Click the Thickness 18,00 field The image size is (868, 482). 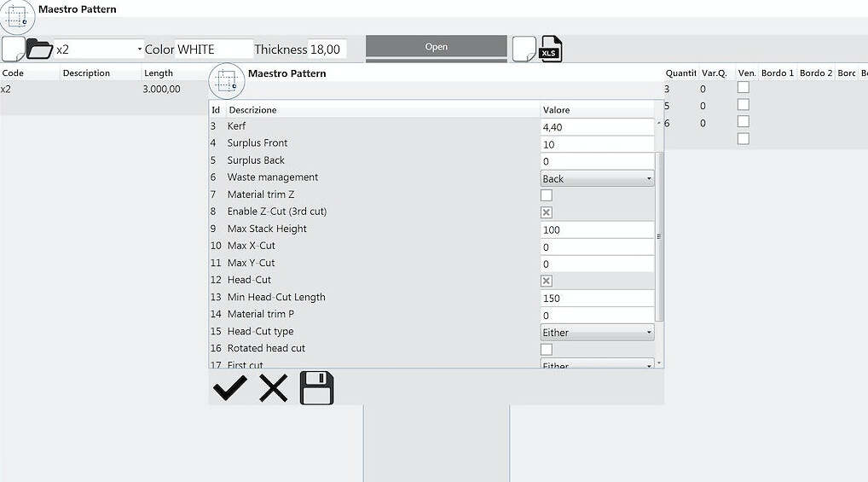point(327,49)
